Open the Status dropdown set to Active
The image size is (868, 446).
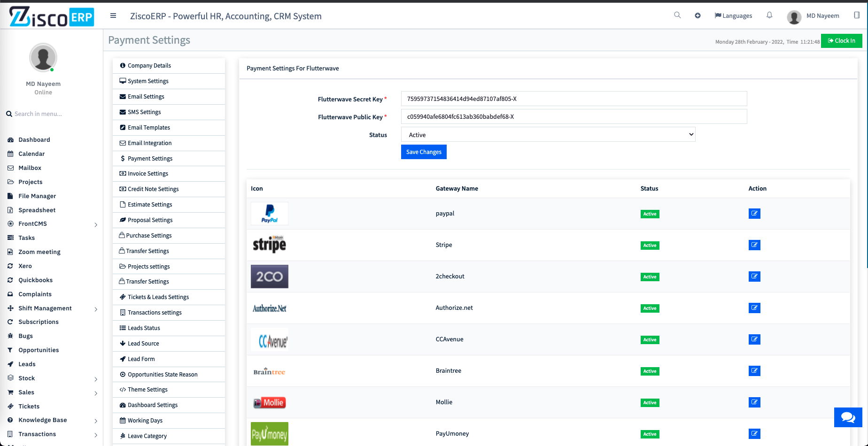pos(548,135)
